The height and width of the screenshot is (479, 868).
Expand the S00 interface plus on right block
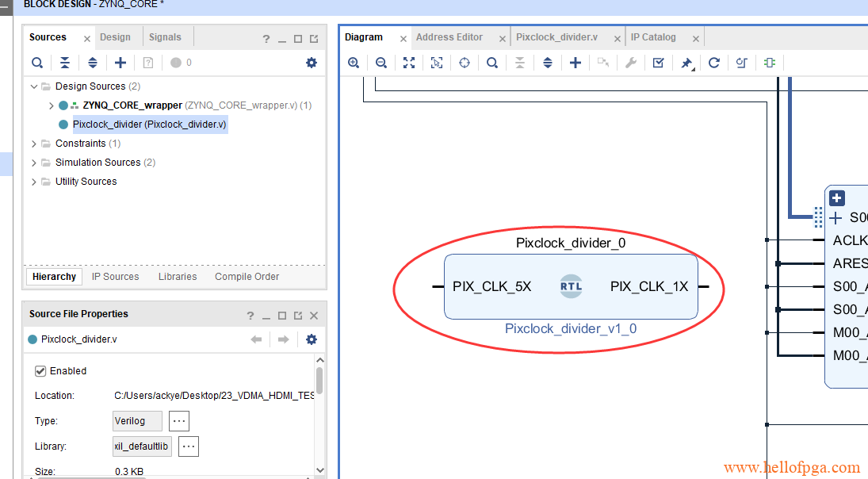(x=835, y=218)
